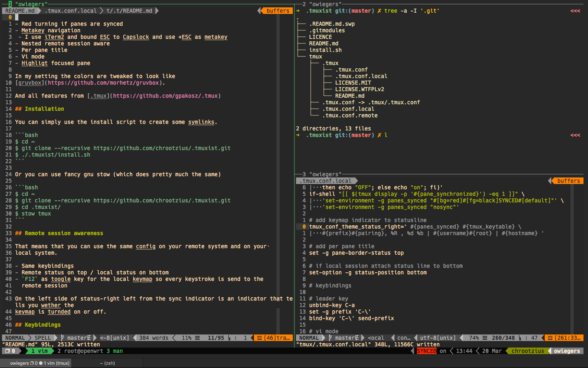
Task: Click the 13:44 clock in tmux status
Action: (464, 351)
